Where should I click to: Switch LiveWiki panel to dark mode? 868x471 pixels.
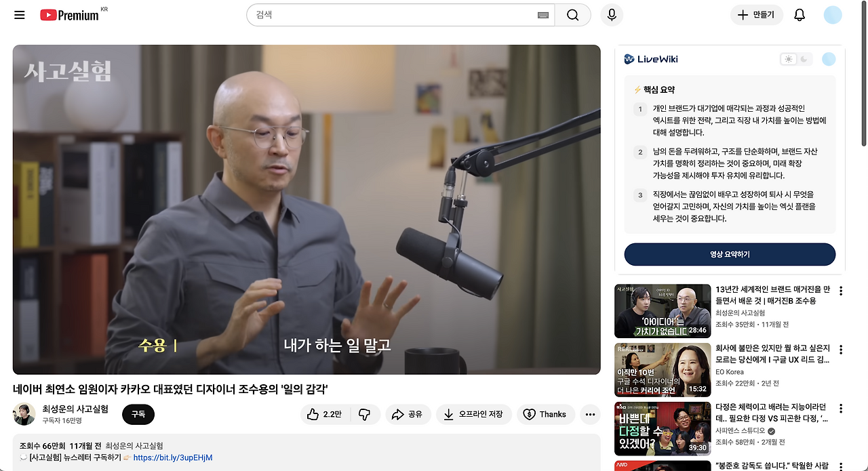804,60
